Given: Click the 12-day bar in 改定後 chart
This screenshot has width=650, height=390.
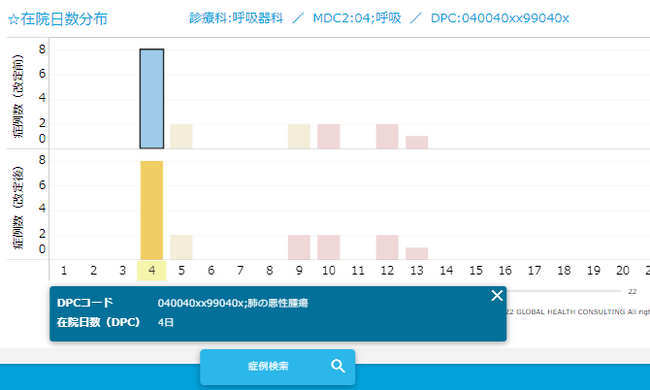Looking at the screenshot, I should tap(387, 247).
